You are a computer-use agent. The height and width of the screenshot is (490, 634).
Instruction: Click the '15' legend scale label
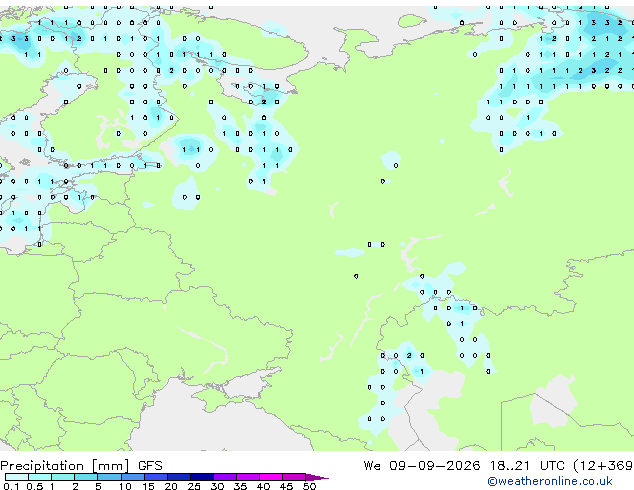pos(148,486)
